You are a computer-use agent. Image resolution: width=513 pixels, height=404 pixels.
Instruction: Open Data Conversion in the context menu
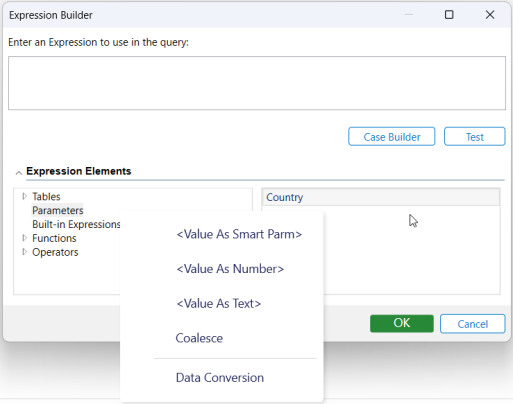point(220,378)
